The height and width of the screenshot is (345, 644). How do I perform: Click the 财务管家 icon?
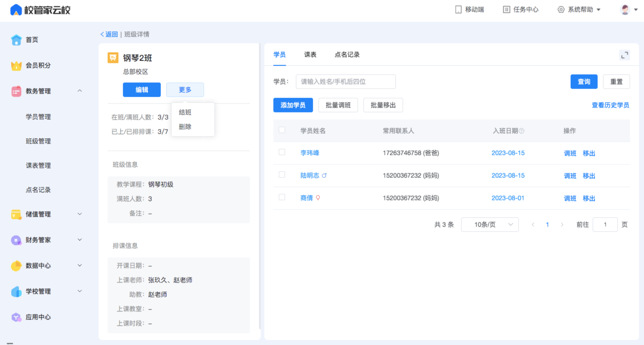click(x=16, y=240)
